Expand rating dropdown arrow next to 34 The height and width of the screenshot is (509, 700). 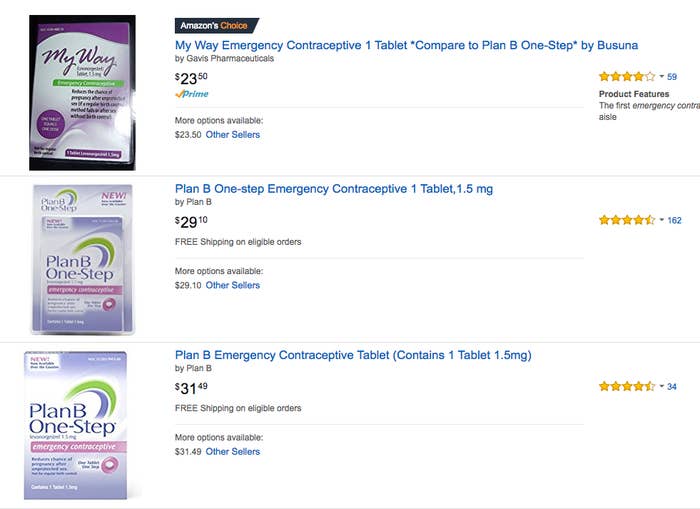[661, 386]
